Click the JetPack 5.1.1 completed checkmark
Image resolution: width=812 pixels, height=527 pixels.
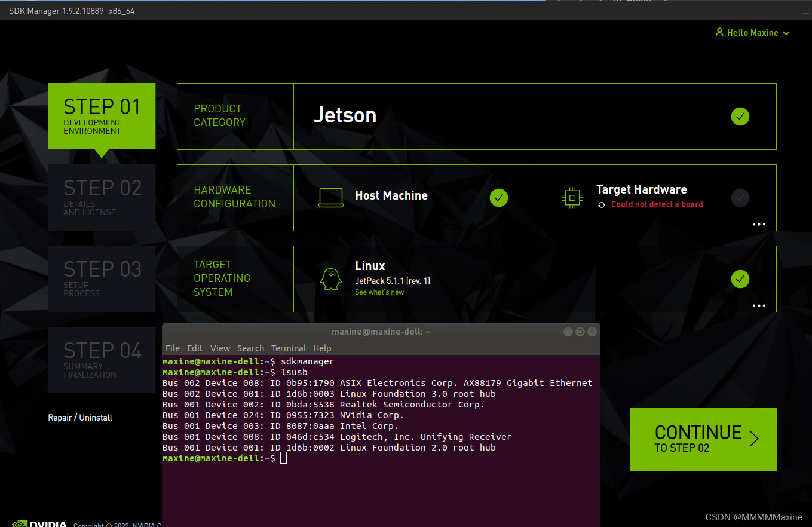click(x=740, y=278)
